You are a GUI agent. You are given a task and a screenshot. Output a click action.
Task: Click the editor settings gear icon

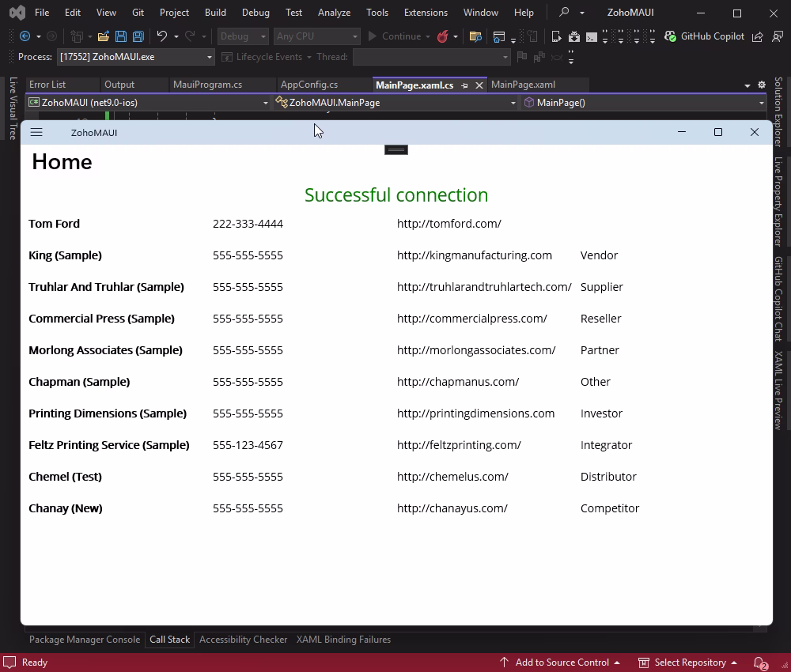tap(762, 85)
